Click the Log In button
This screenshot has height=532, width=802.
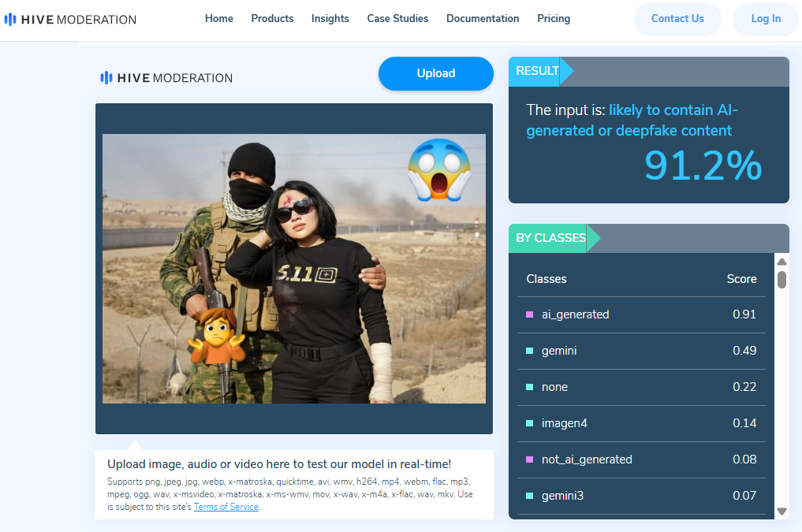click(x=766, y=18)
